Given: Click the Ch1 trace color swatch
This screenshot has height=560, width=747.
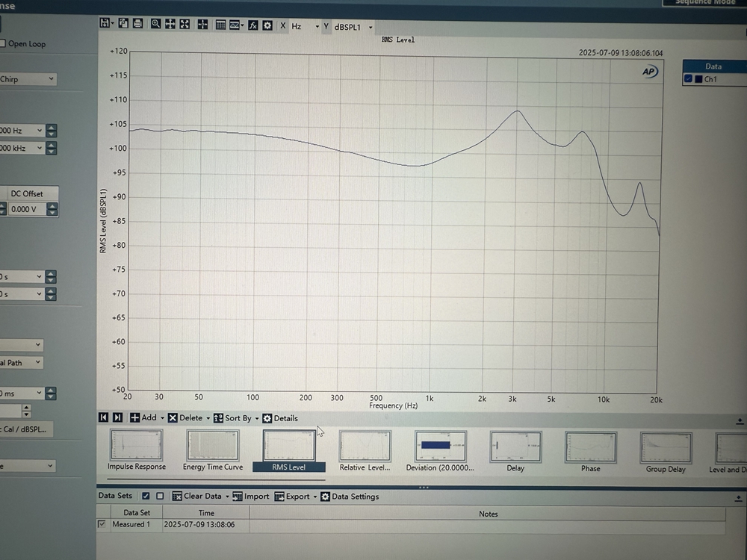Looking at the screenshot, I should click(698, 79).
